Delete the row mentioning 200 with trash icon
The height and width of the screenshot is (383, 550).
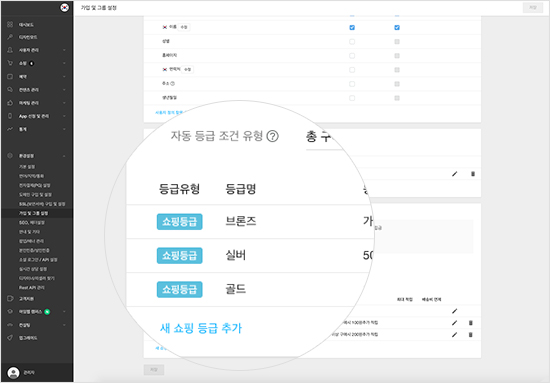(471, 335)
